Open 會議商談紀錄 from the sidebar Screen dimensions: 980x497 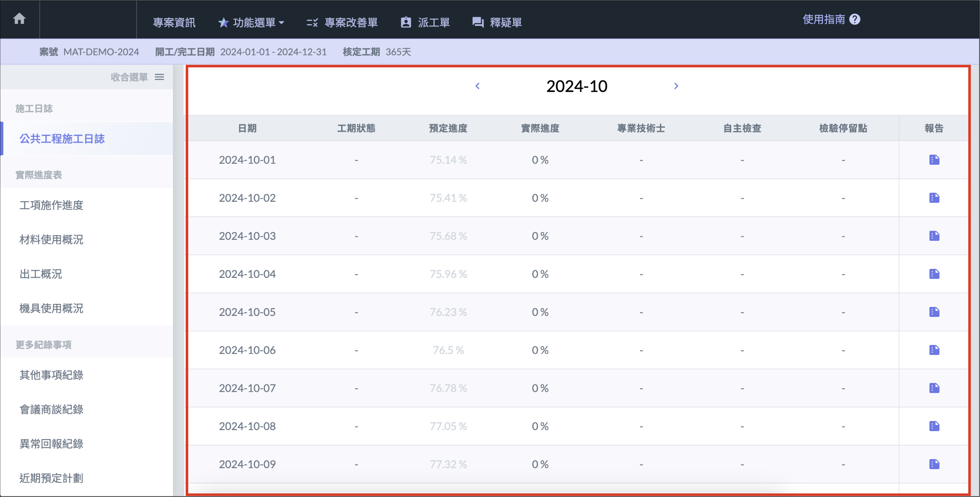(x=51, y=409)
